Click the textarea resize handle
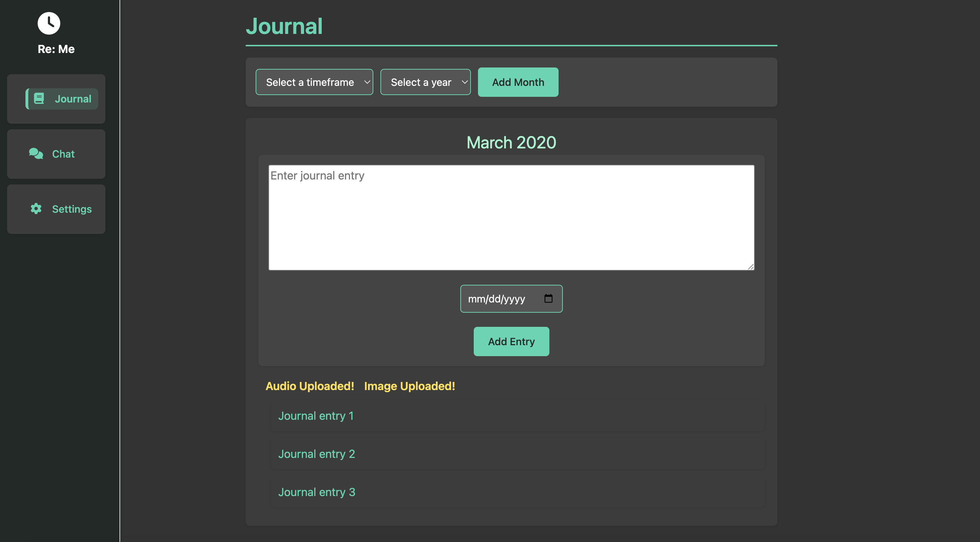The height and width of the screenshot is (542, 980). point(751,267)
